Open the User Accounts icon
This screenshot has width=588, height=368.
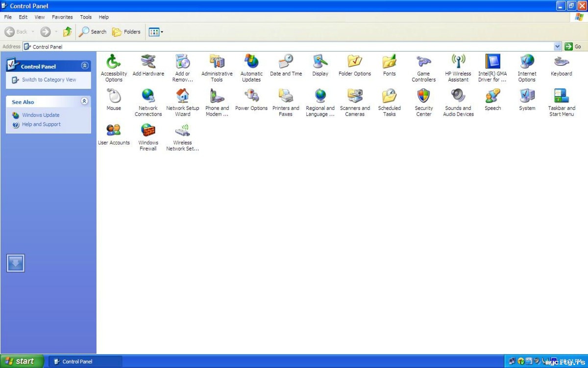(x=114, y=131)
